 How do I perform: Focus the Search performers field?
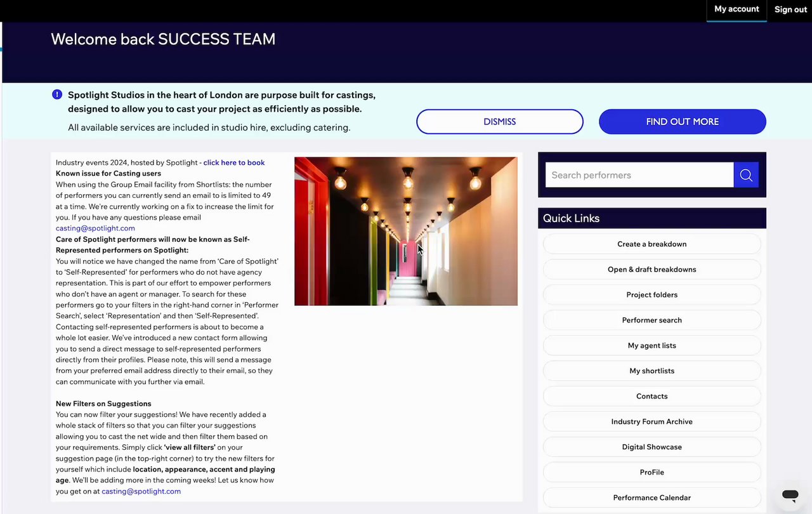(639, 175)
